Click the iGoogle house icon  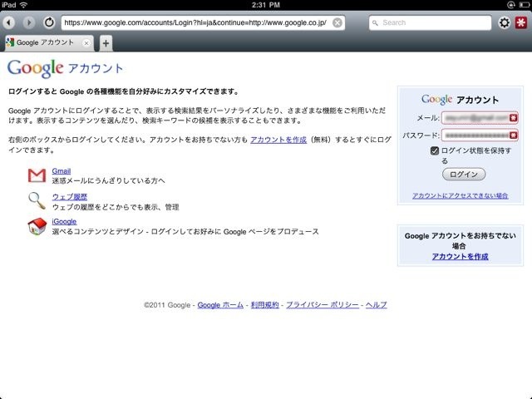coord(37,226)
